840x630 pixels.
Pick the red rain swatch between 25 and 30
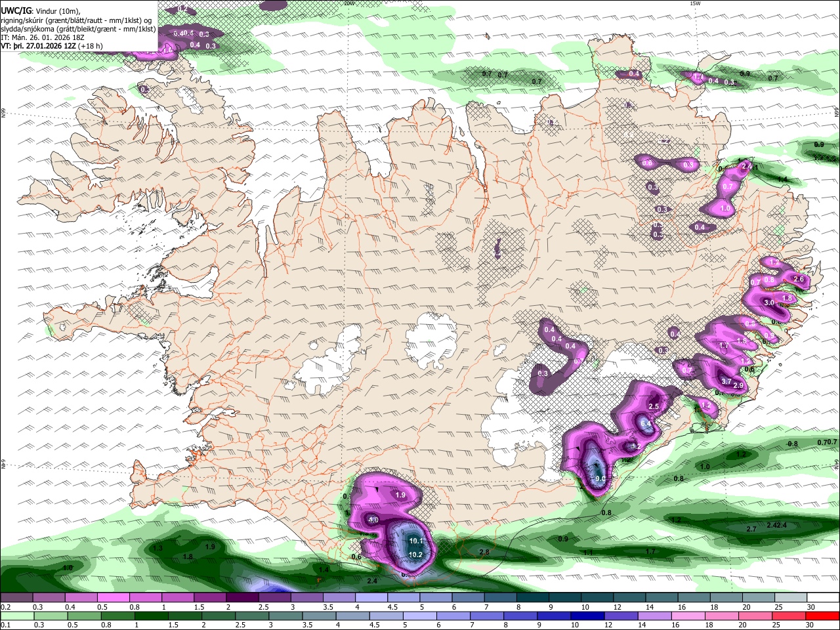pyautogui.click(x=789, y=616)
